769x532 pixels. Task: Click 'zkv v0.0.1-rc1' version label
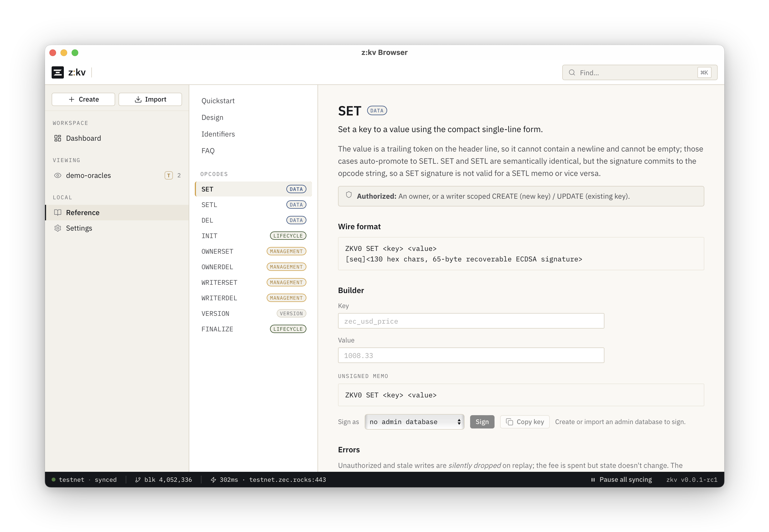point(692,480)
